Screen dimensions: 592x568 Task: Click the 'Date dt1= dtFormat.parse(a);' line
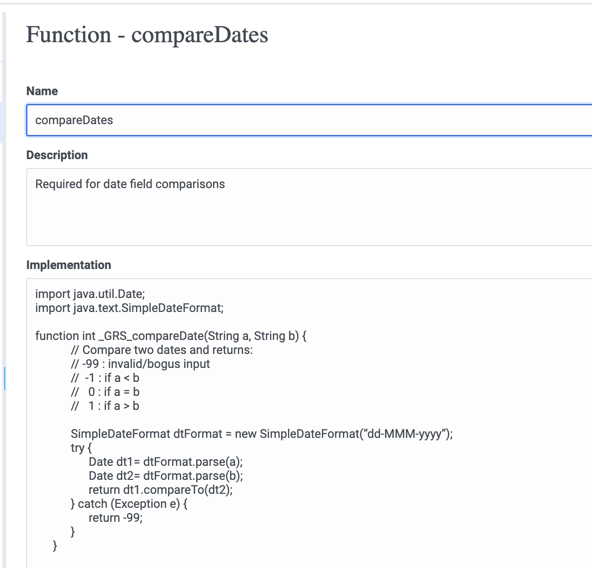[x=166, y=462]
